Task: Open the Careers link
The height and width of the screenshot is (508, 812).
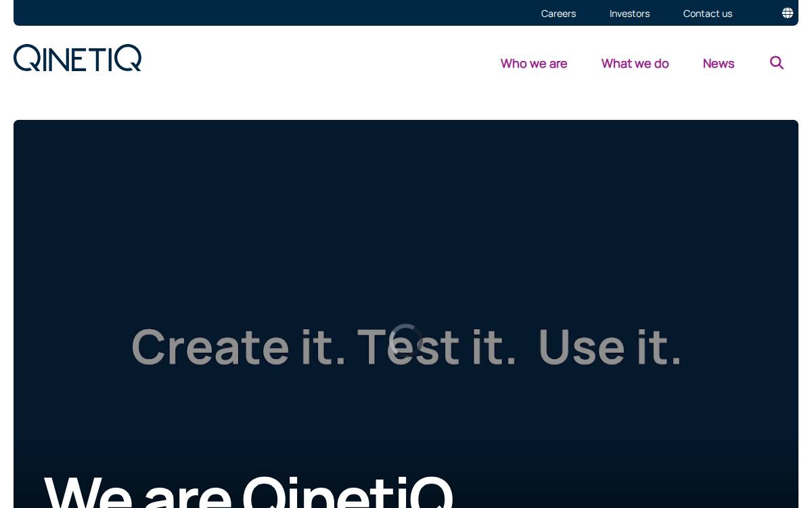Action: click(558, 14)
